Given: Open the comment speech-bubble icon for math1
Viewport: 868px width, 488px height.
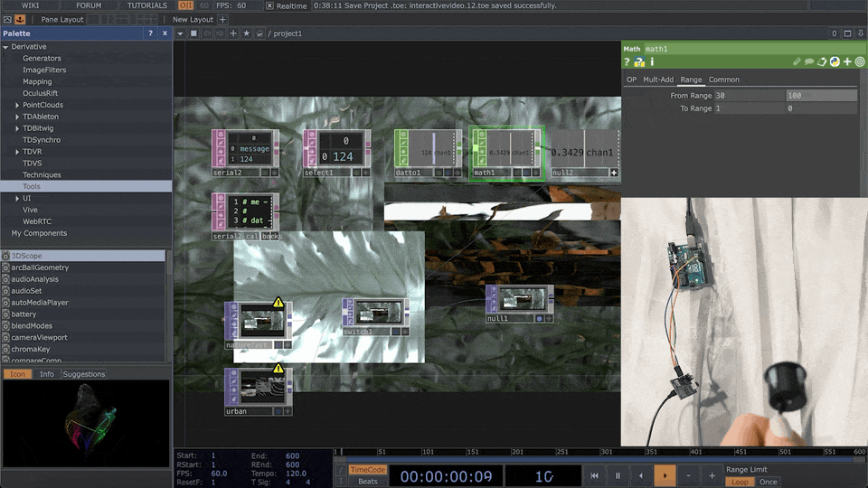Looking at the screenshot, I should point(809,62).
